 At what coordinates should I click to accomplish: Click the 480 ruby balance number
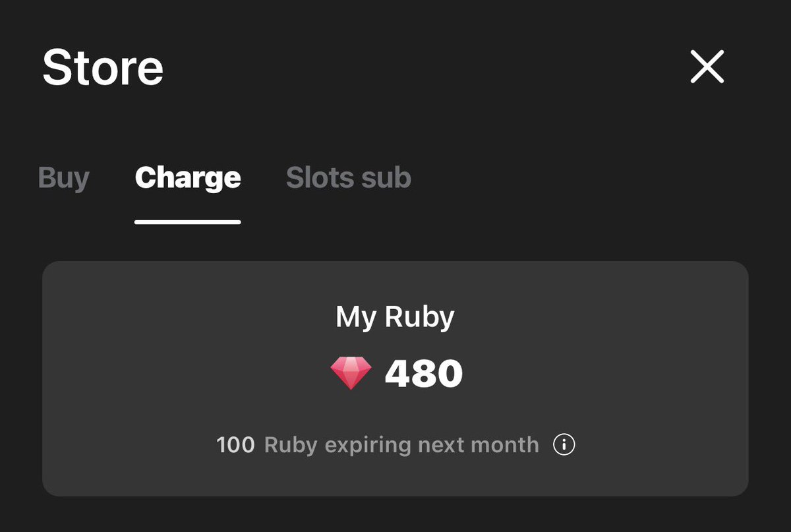[424, 374]
